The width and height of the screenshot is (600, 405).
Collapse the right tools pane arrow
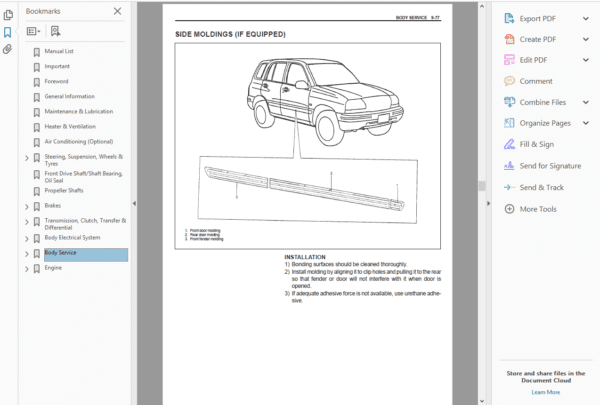(488, 204)
